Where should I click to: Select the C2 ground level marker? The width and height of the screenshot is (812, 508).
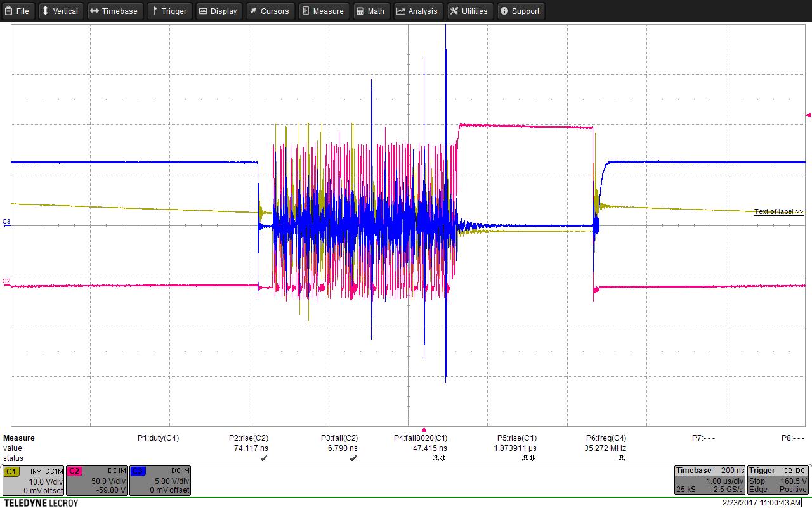[x=6, y=282]
